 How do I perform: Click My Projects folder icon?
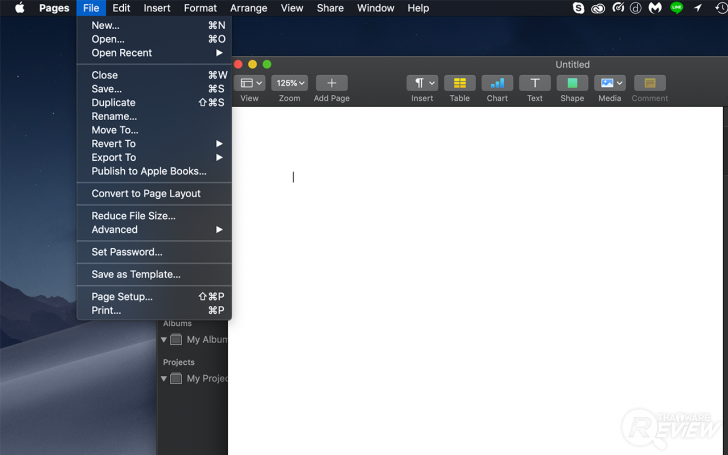pyautogui.click(x=176, y=378)
